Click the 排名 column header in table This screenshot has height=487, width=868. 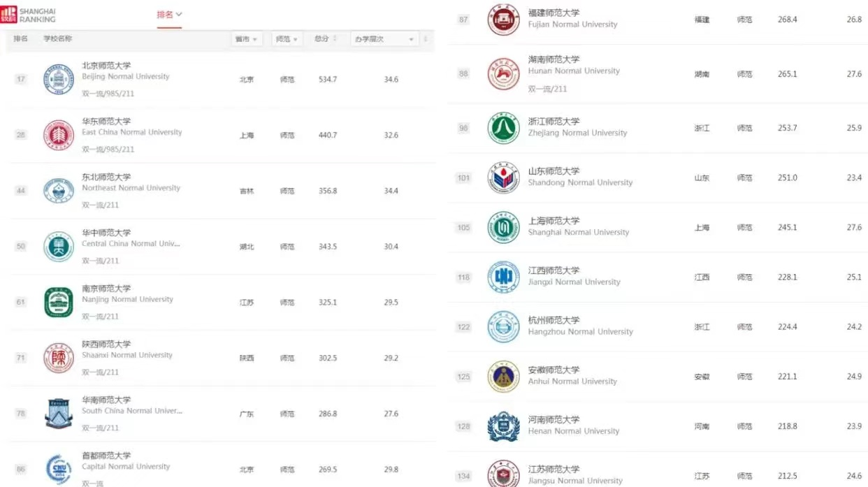pos(21,39)
